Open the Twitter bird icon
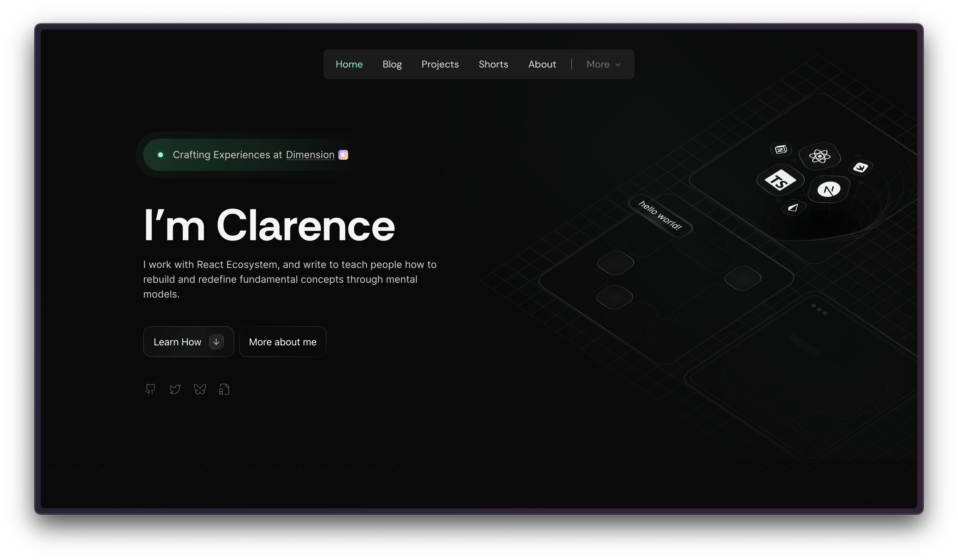The width and height of the screenshot is (958, 560). (175, 389)
